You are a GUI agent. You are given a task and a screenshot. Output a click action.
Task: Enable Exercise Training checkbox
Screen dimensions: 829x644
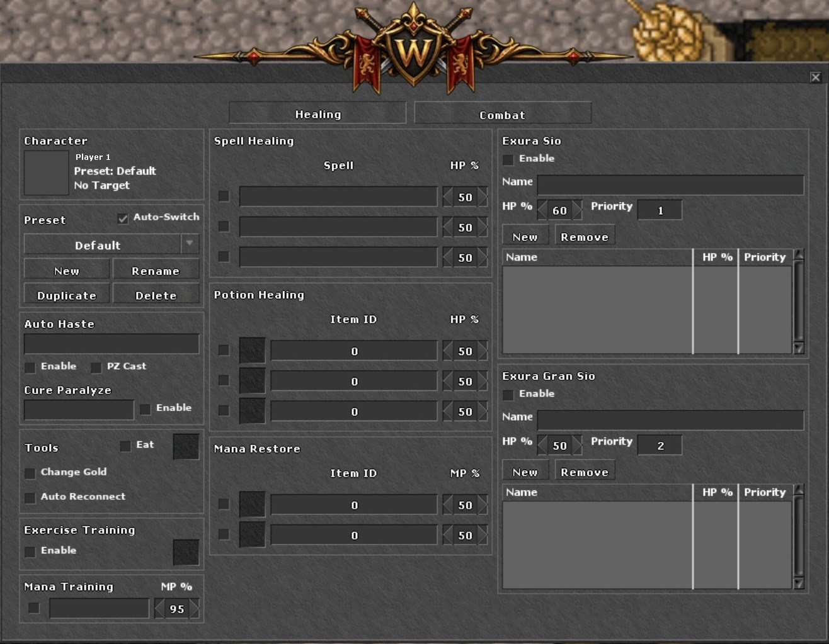pyautogui.click(x=30, y=551)
